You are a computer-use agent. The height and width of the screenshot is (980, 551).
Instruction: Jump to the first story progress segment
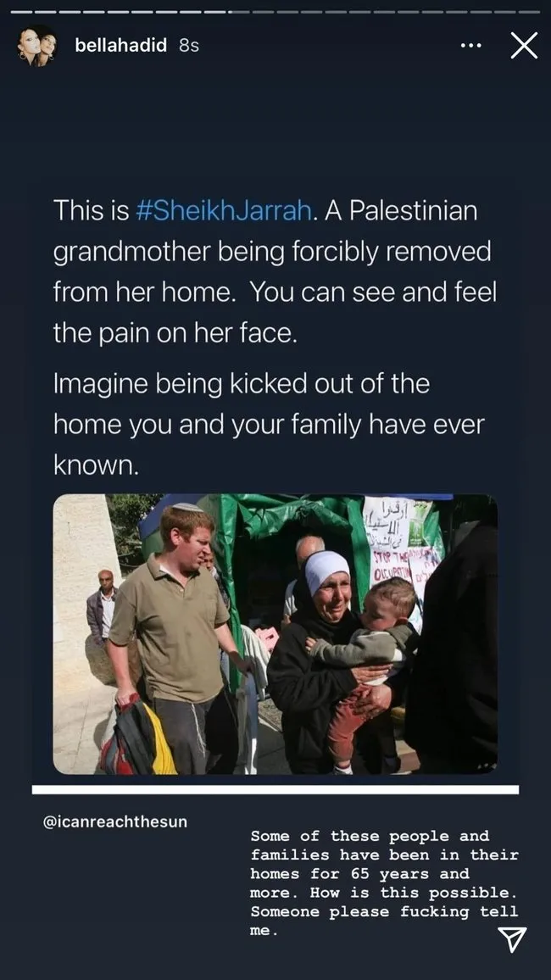tap(21, 11)
